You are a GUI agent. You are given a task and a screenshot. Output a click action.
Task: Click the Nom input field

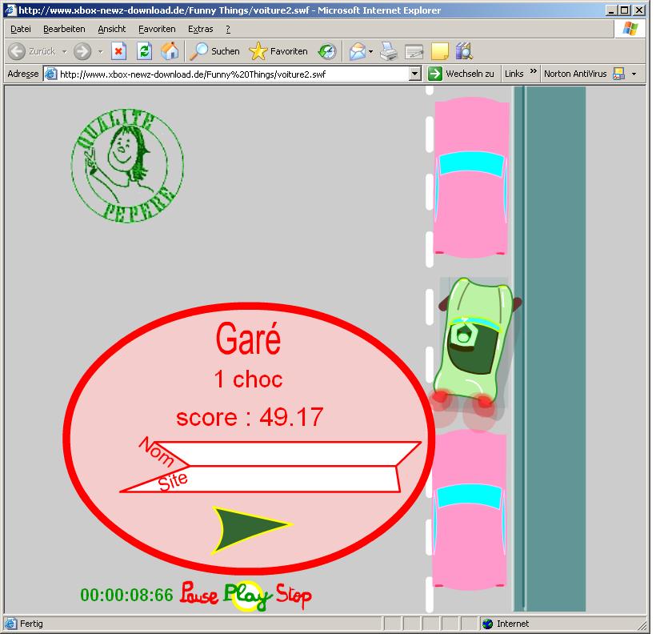[x=296, y=454]
